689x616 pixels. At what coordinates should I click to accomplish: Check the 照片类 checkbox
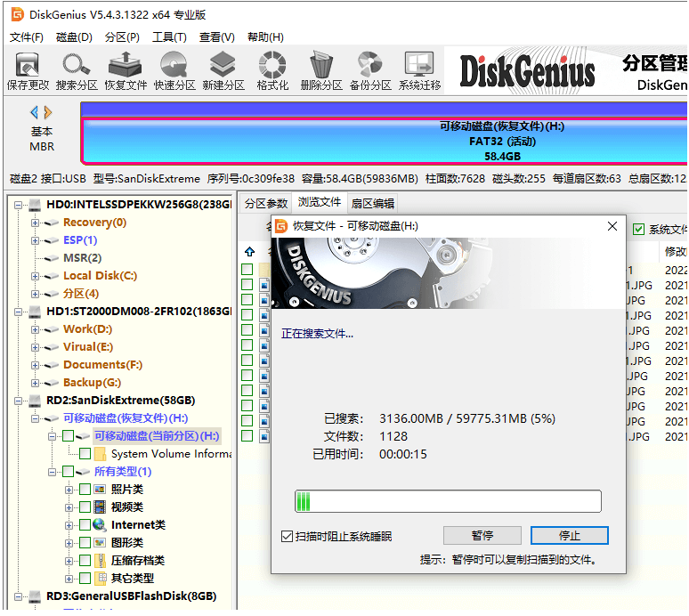85,489
